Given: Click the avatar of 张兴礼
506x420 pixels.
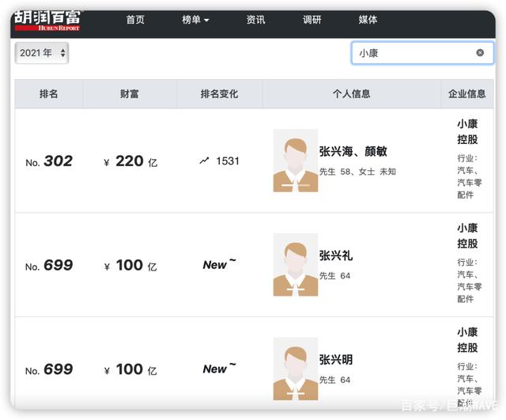Looking at the screenshot, I should pyautogui.click(x=296, y=265).
